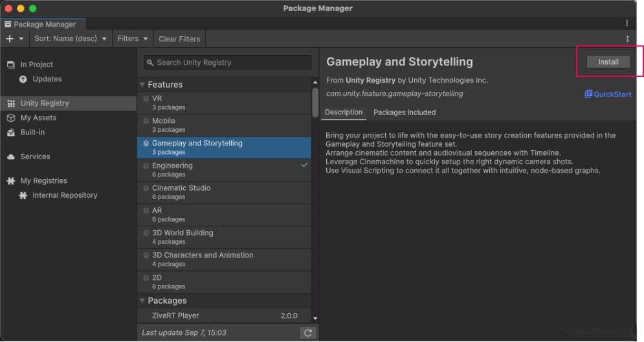Open the toolbar's three-dot menu
The image size is (644, 342).
point(627,39)
